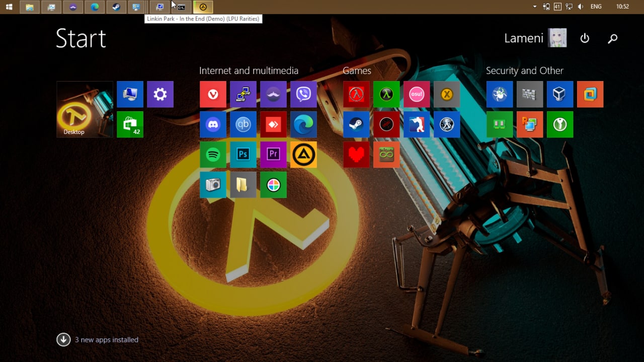Switch to Command Prompt in taskbar

pyautogui.click(x=181, y=7)
